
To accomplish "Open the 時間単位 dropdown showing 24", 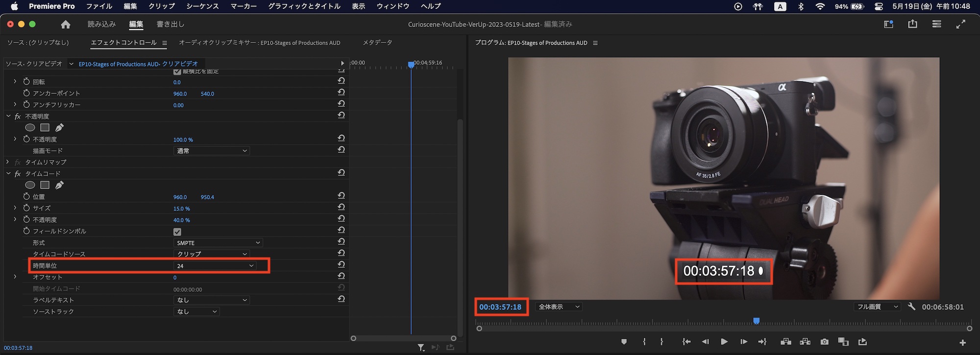I will pos(215,266).
